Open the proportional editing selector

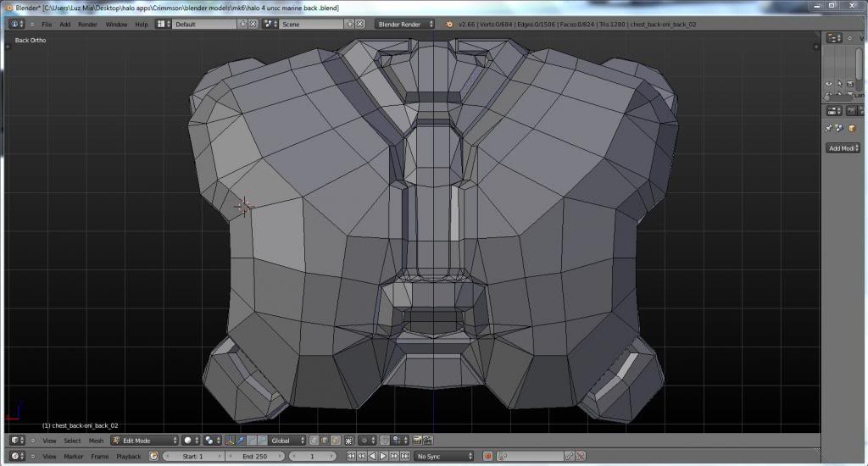click(367, 441)
